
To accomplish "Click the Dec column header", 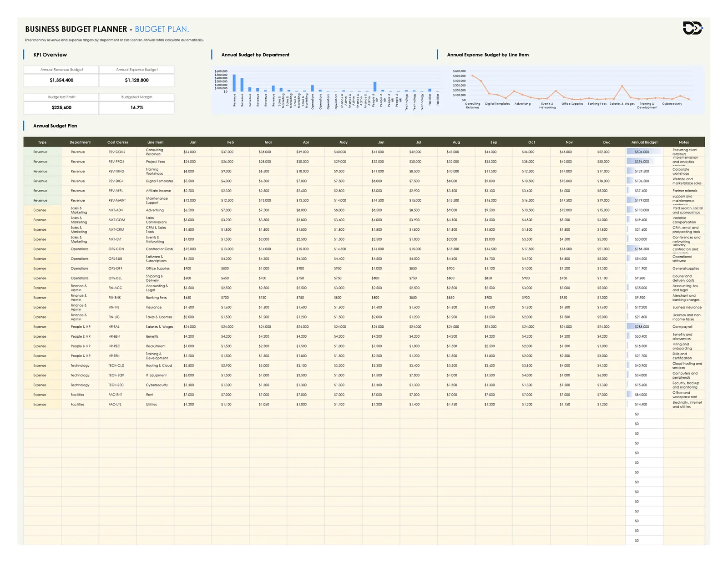I will click(607, 142).
